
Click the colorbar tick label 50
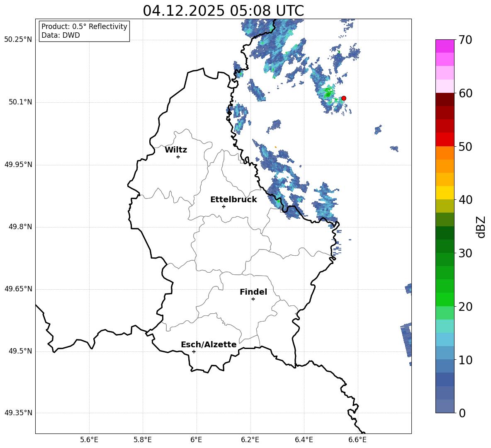pos(465,146)
